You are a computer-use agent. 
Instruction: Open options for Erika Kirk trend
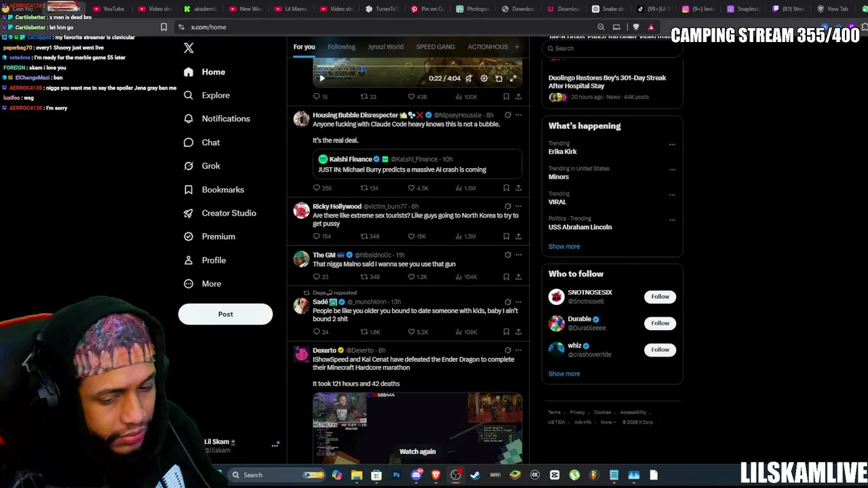click(x=672, y=144)
